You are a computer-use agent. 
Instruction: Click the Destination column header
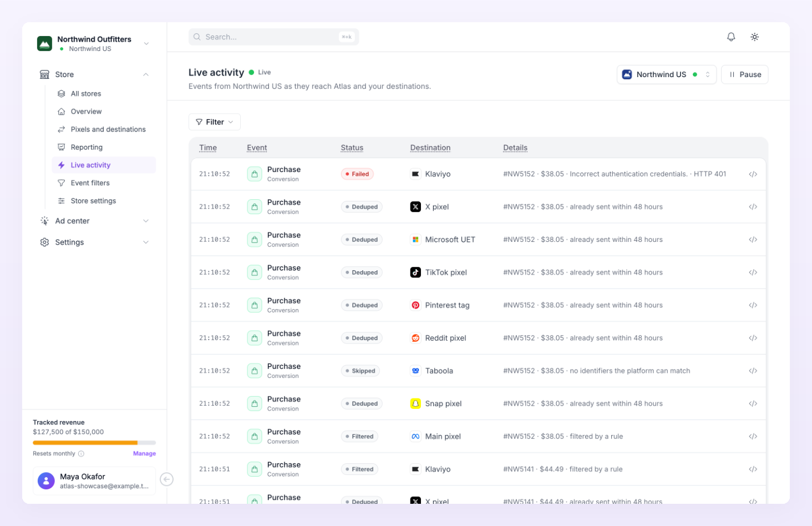(x=430, y=148)
